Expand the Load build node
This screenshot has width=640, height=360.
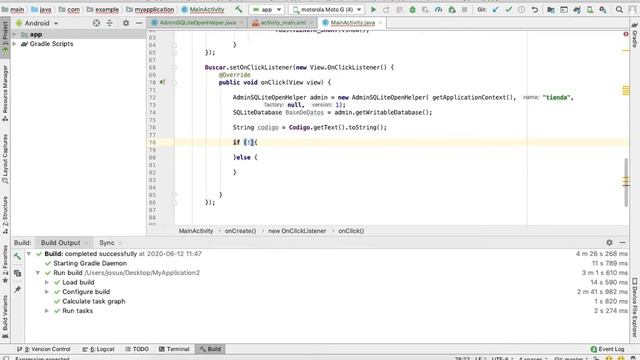(47, 282)
